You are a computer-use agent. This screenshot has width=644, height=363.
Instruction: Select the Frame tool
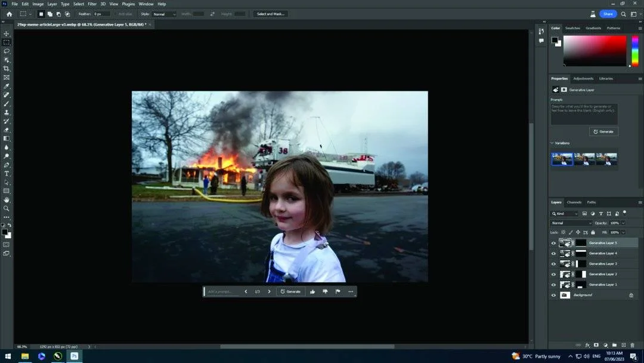point(7,77)
